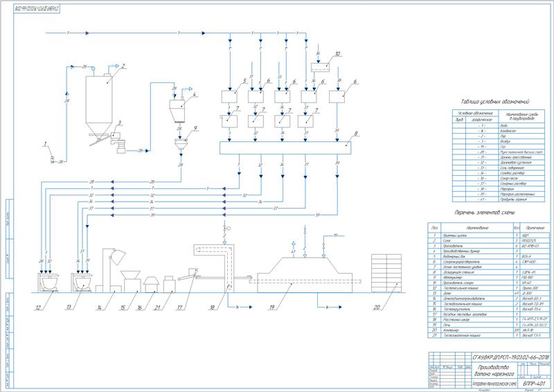Viewport: 554px width, 392px height.
Task: Select the equipment list row 'Расстойный шкаф'
Action: click(489, 319)
